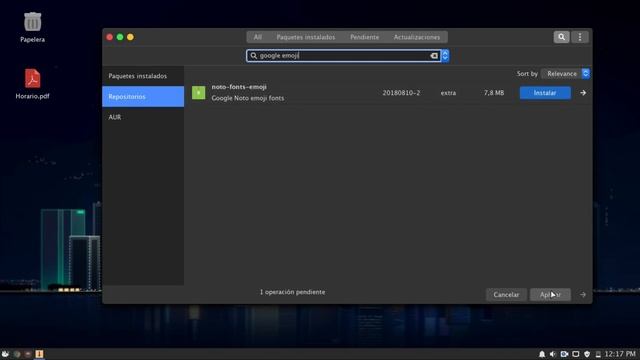
Task: Click the noto-fonts-emoji package name
Action: [239, 87]
